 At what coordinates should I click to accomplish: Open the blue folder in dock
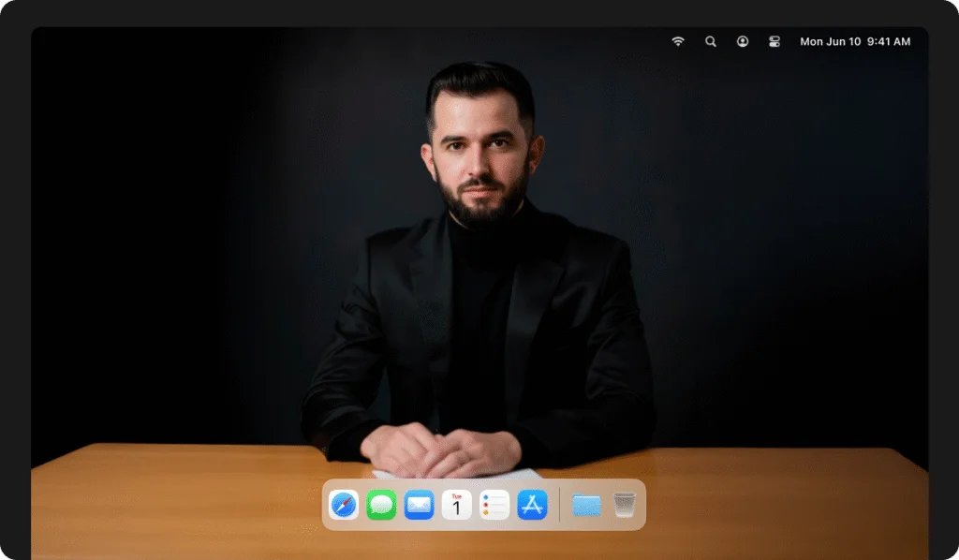click(587, 506)
